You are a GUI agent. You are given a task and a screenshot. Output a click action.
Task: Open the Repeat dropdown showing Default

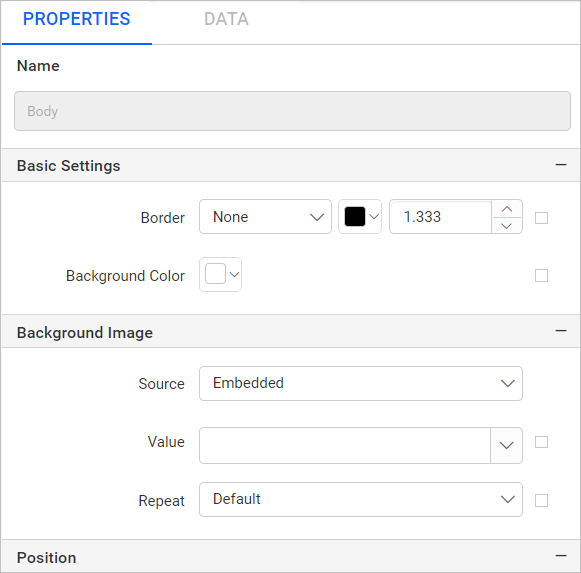tap(361, 500)
